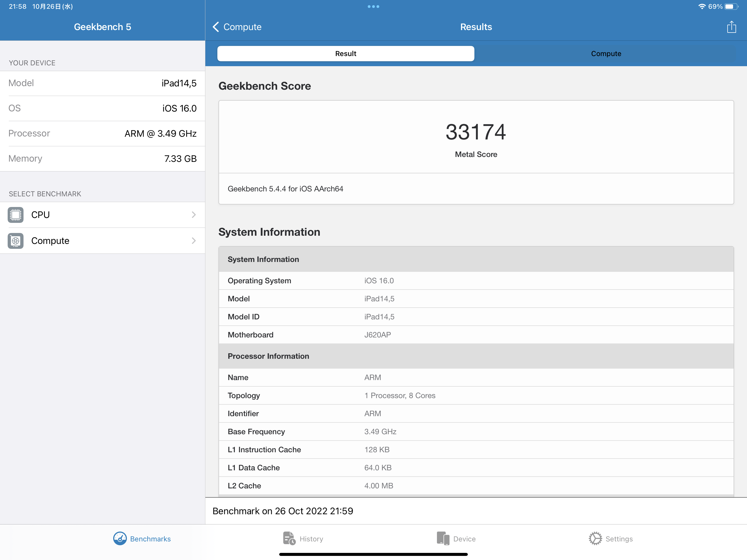Viewport: 747px width, 560px height.
Task: Click the 'Model ID' row label
Action: click(243, 317)
